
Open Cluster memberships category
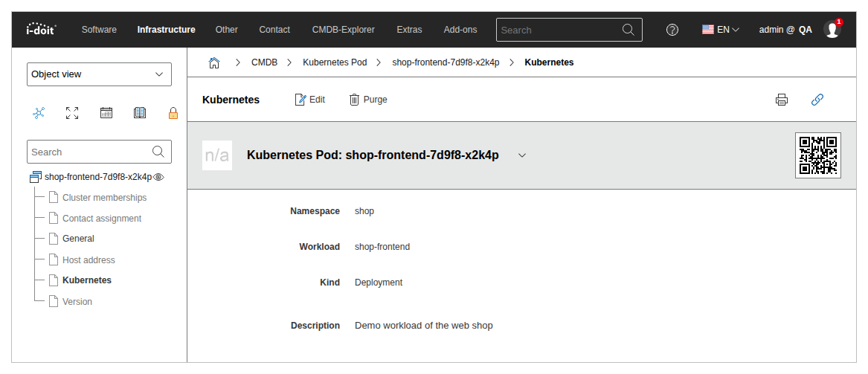pos(105,198)
